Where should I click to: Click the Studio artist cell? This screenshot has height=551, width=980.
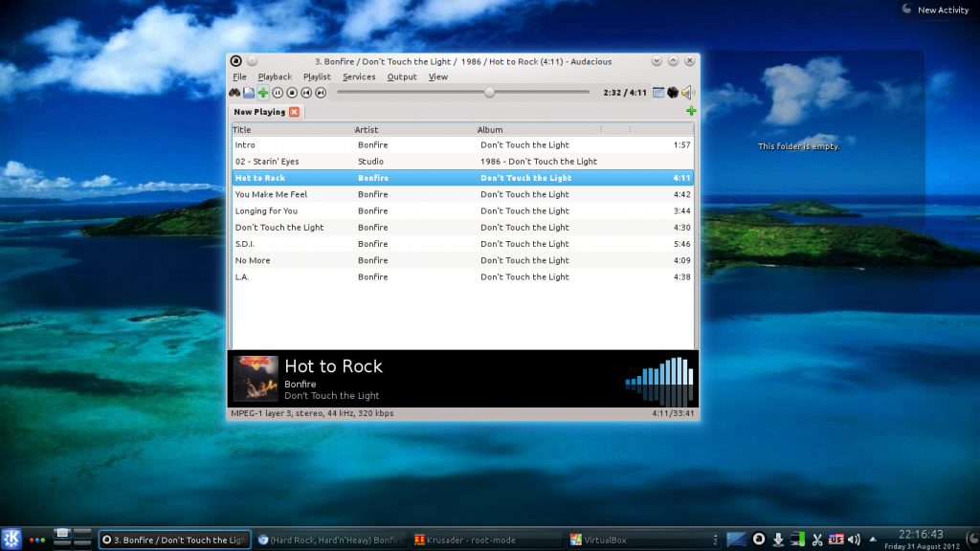(x=370, y=161)
